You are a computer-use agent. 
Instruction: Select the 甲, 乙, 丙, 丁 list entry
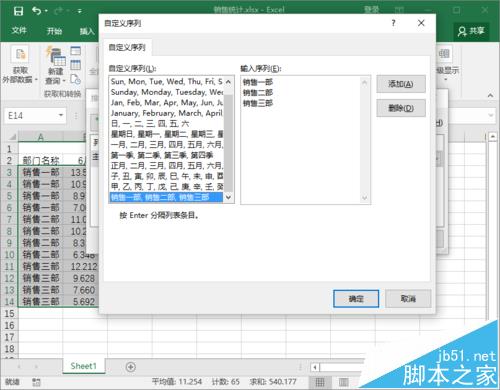167,187
